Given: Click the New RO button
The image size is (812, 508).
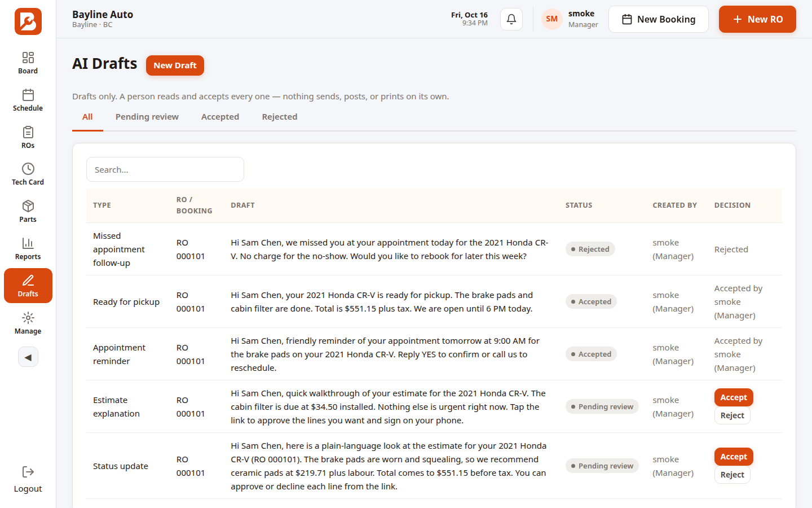Looking at the screenshot, I should [757, 19].
